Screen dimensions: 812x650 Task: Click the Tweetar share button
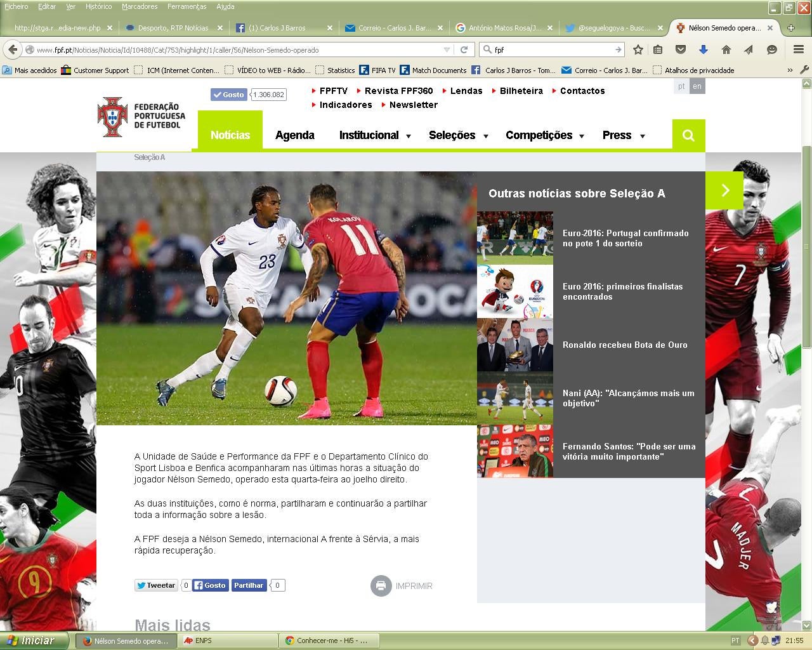click(x=156, y=585)
